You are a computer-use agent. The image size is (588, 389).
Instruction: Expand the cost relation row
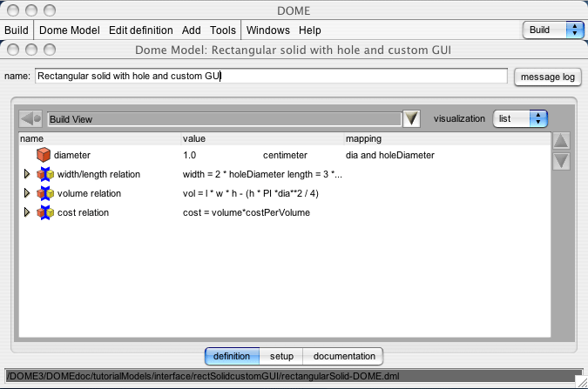coord(27,212)
